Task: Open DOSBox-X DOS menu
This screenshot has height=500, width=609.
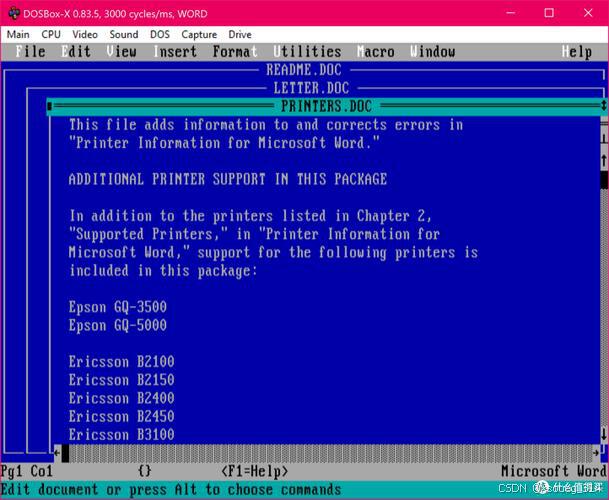Action: [160, 35]
